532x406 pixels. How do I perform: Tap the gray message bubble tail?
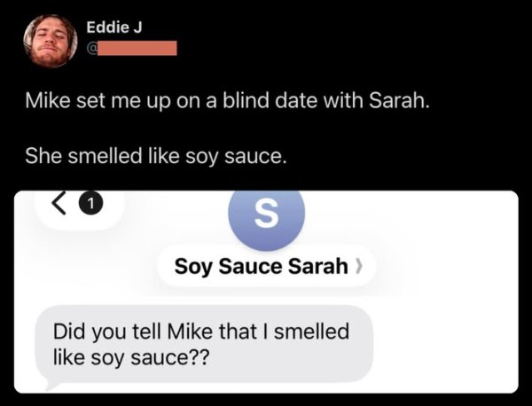(x=47, y=383)
